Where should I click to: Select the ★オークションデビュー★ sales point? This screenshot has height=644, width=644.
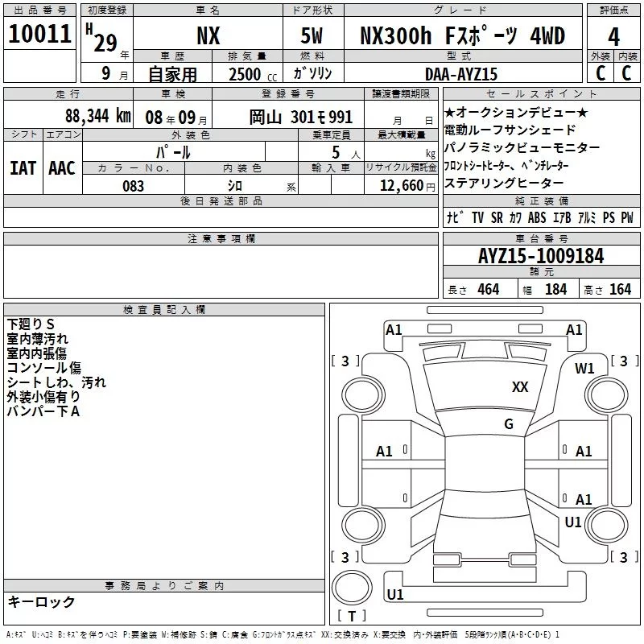517,112
